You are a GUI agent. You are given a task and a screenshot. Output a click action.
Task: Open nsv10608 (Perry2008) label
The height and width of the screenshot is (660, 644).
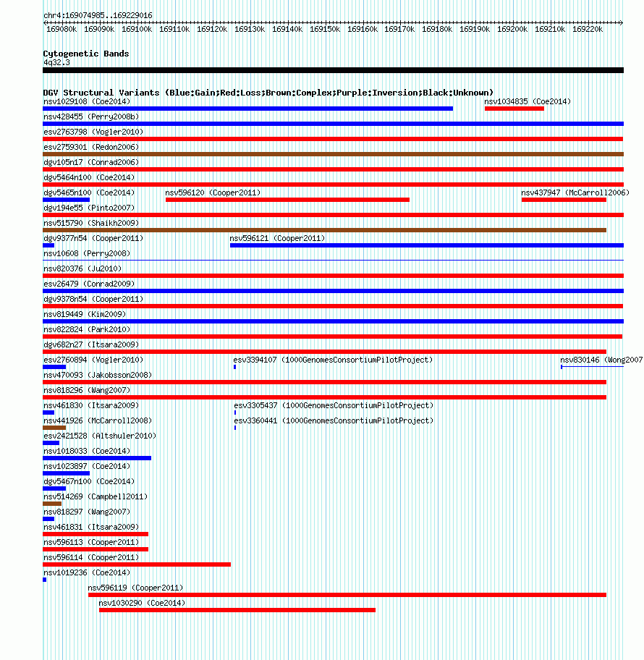point(87,253)
